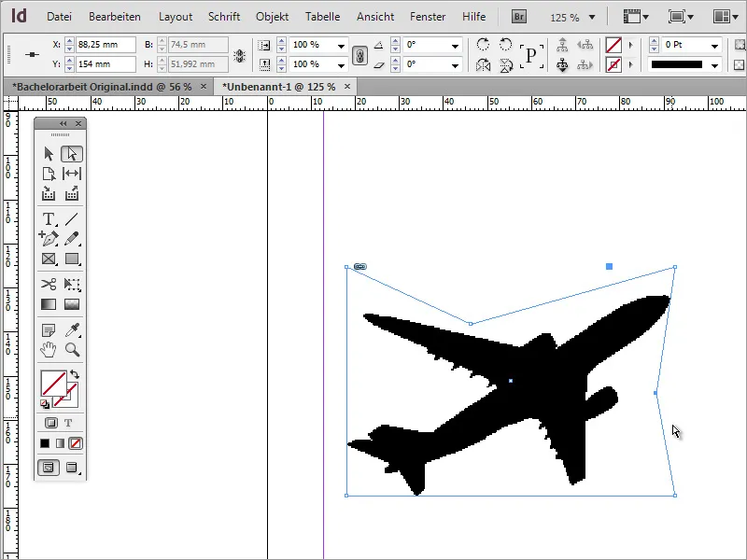Image resolution: width=747 pixels, height=560 pixels.
Task: Flip horizontal icon in control bar
Action: point(483,64)
